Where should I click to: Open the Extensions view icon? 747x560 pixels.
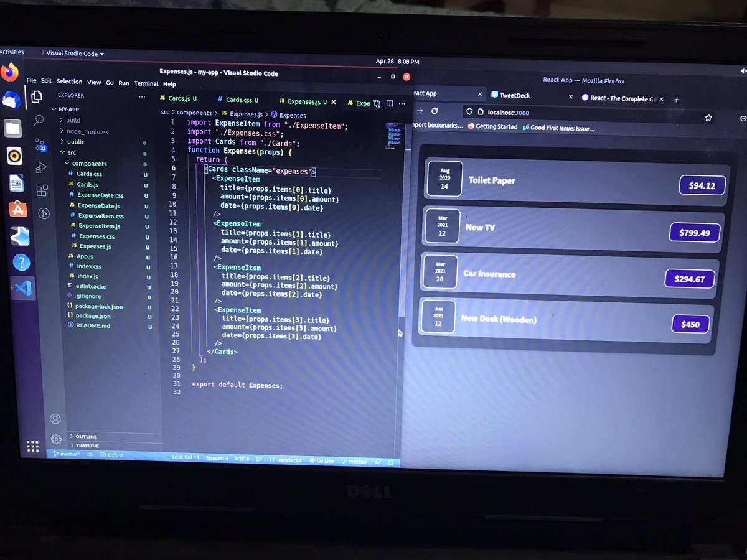(42, 190)
